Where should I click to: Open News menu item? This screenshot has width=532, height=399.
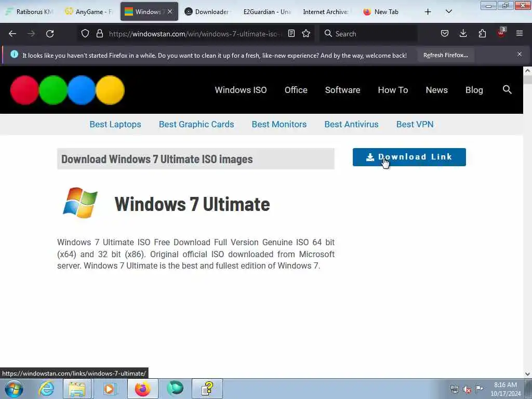(x=436, y=90)
